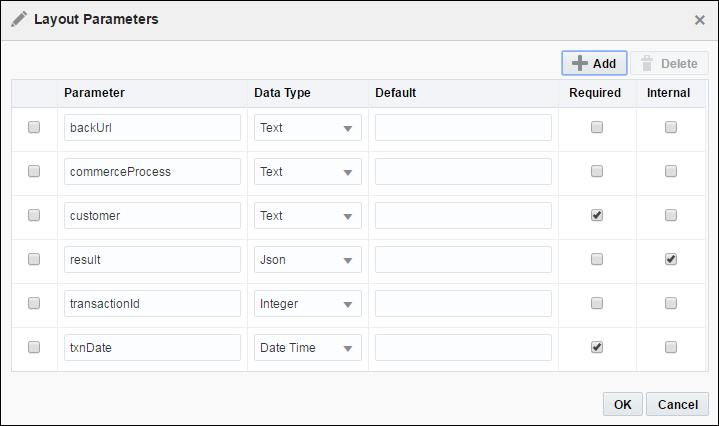Select the result row checkbox
The width and height of the screenshot is (719, 426).
point(34,259)
